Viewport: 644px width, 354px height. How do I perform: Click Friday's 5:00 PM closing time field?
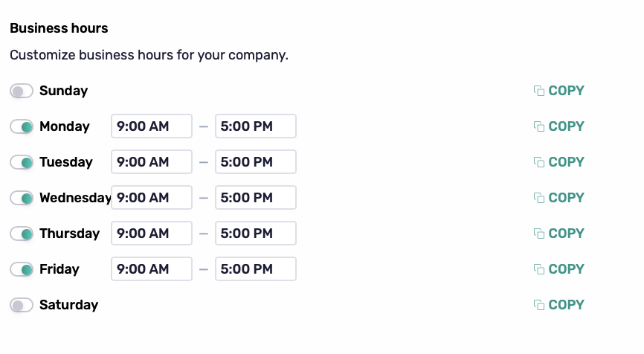tap(256, 269)
